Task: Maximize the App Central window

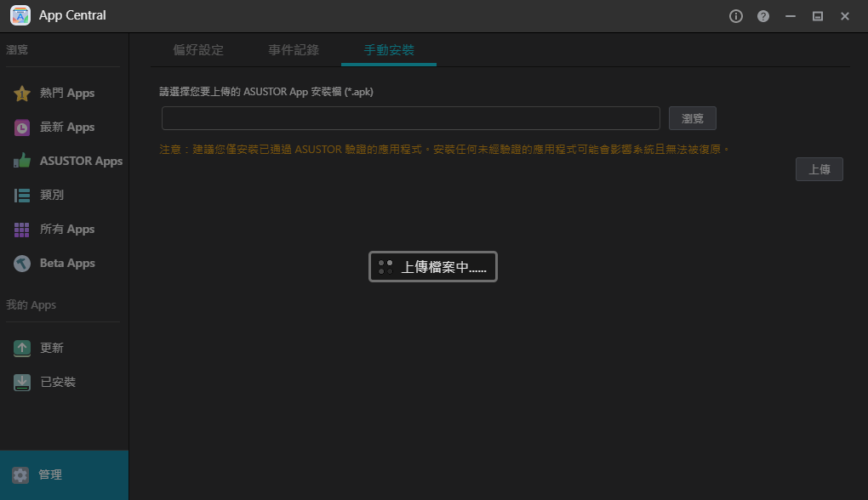Action: click(817, 16)
